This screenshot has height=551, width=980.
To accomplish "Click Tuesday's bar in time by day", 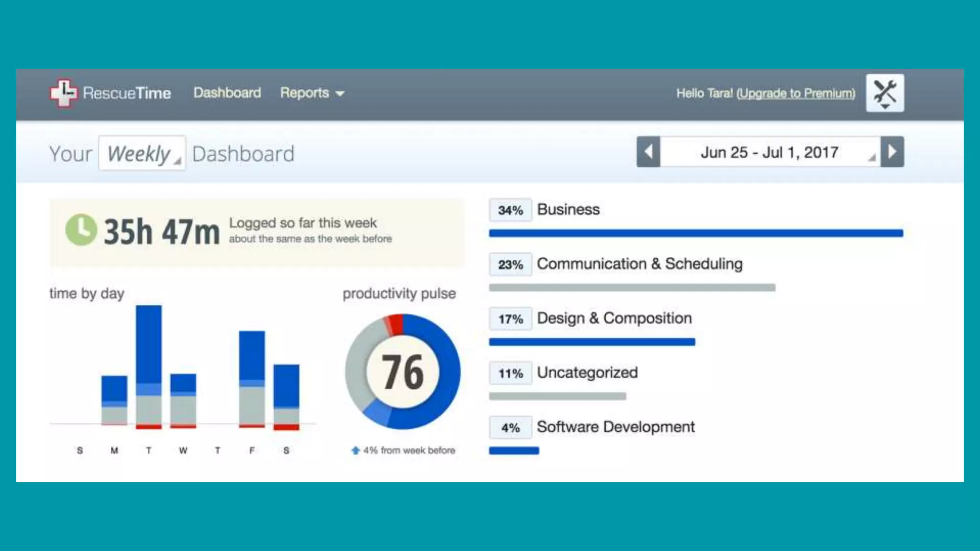I will click(x=149, y=366).
